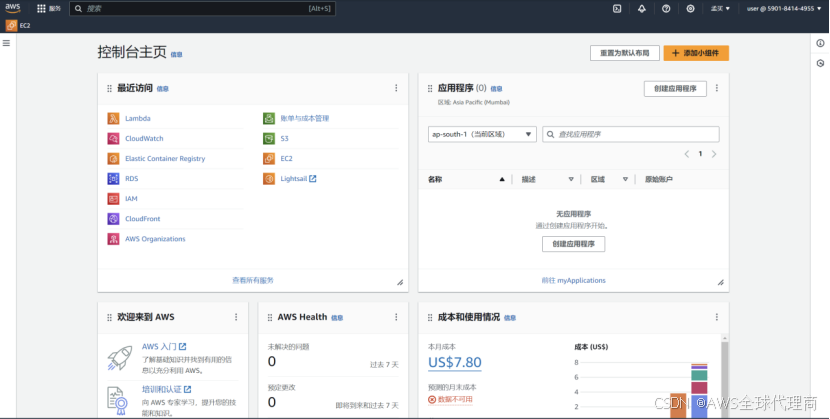The height and width of the screenshot is (419, 830).
Task: Open the Services grid menu
Action: click(x=49, y=8)
